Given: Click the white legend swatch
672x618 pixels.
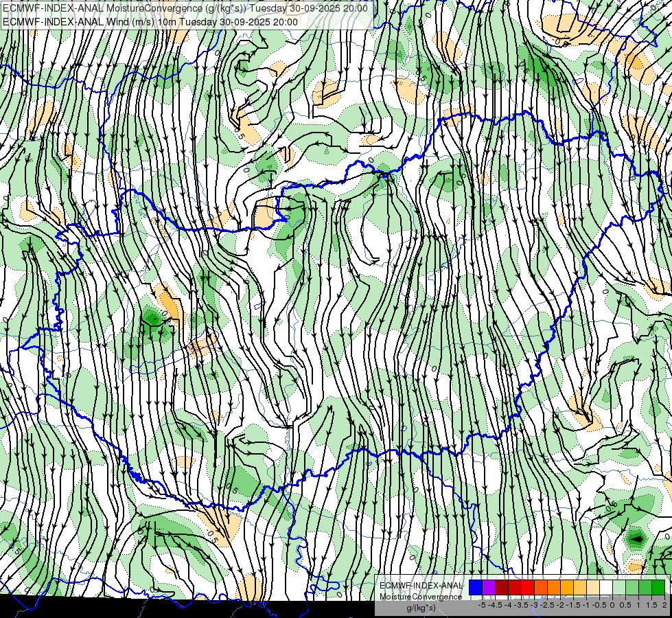Looking at the screenshot, I should pyautogui.click(x=606, y=587).
